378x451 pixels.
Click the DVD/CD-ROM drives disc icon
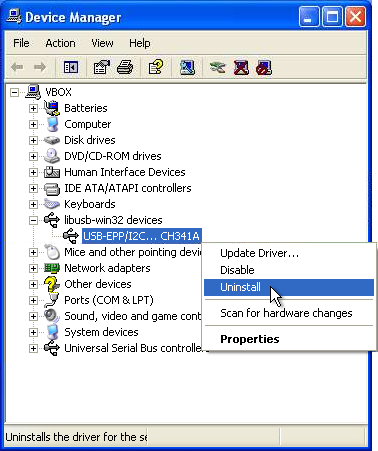[52, 156]
